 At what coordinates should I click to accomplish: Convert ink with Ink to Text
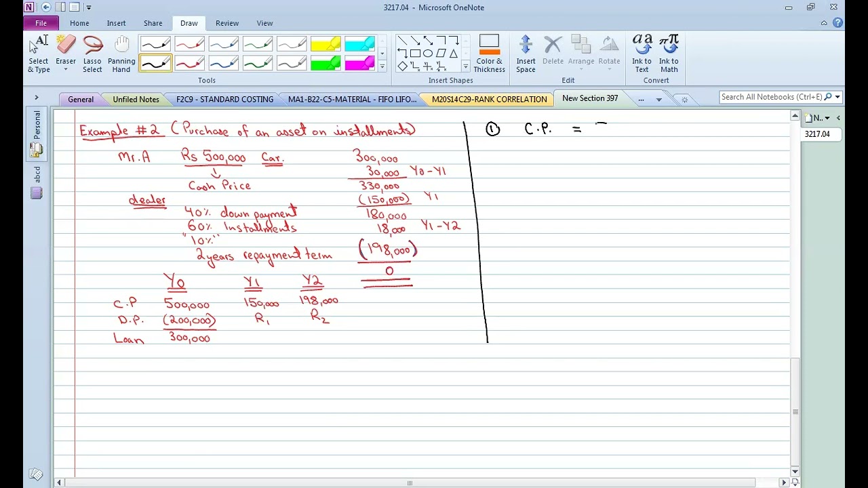[x=642, y=54]
